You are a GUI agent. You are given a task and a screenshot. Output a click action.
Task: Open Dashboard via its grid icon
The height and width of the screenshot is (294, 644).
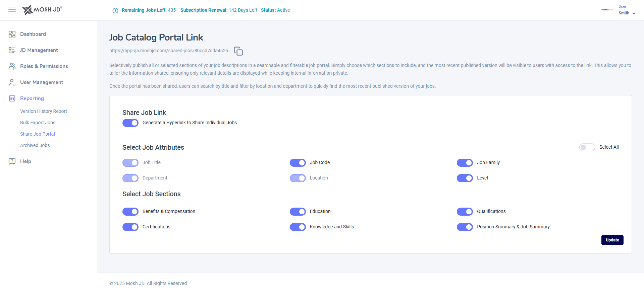(x=12, y=34)
